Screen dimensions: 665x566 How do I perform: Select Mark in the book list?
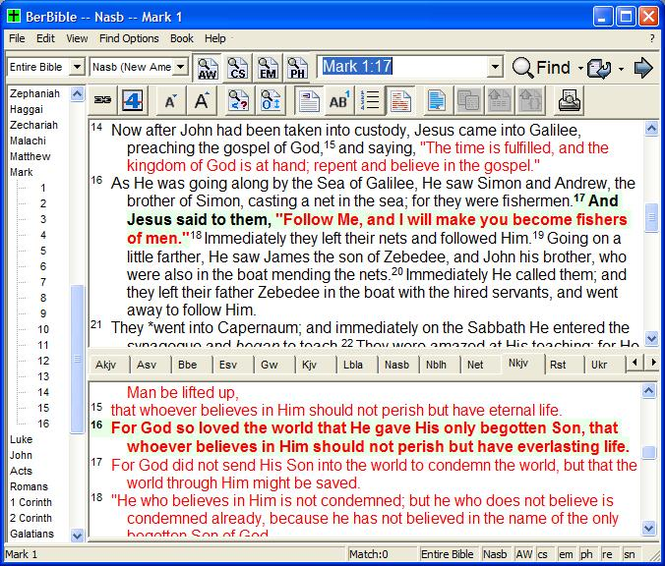tap(21, 172)
